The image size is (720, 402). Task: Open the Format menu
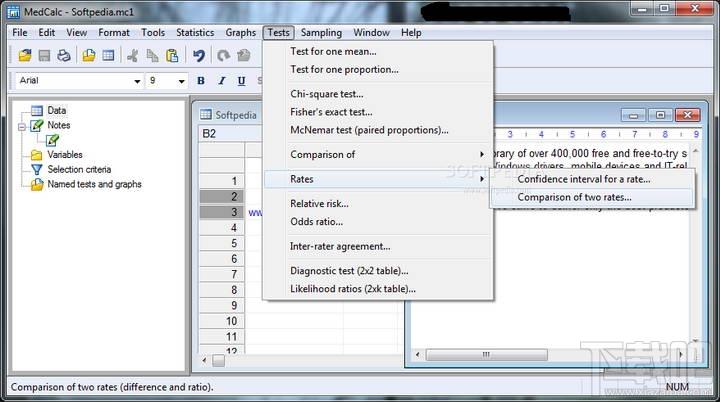[114, 33]
